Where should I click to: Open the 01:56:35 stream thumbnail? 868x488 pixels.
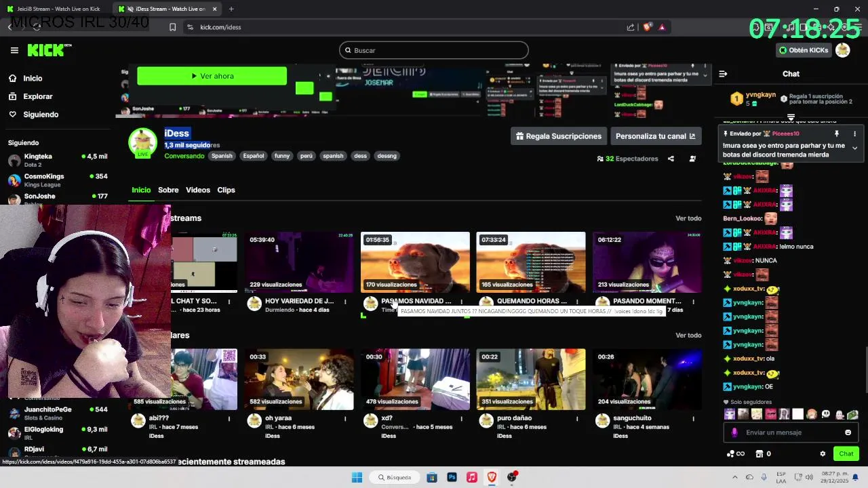tap(415, 262)
